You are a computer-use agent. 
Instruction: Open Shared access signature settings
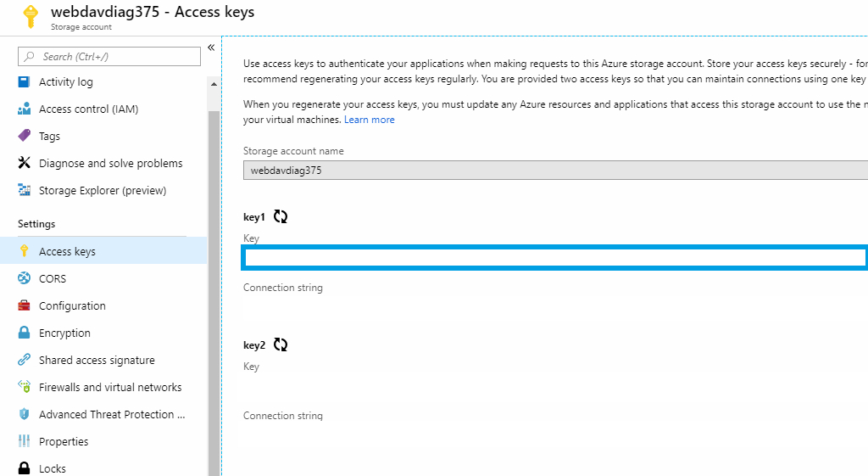(x=97, y=361)
